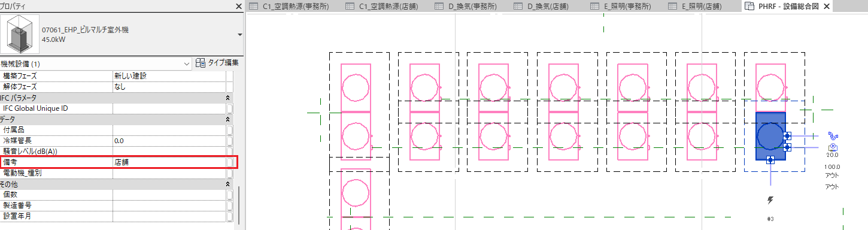868x230 pixels.
Task: Click the electrical lightning bolt icon above #3
Action: pos(770,200)
